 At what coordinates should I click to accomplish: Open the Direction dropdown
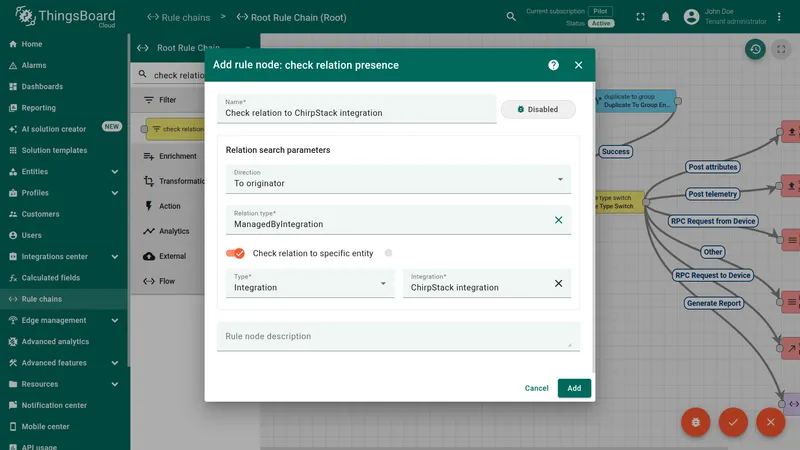[x=398, y=179]
